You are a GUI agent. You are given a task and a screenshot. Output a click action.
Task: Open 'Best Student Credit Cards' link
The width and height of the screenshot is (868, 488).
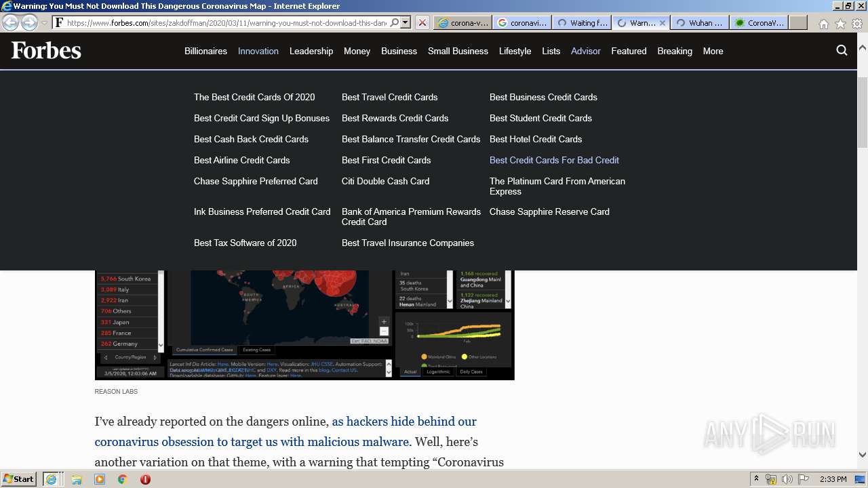(x=540, y=118)
